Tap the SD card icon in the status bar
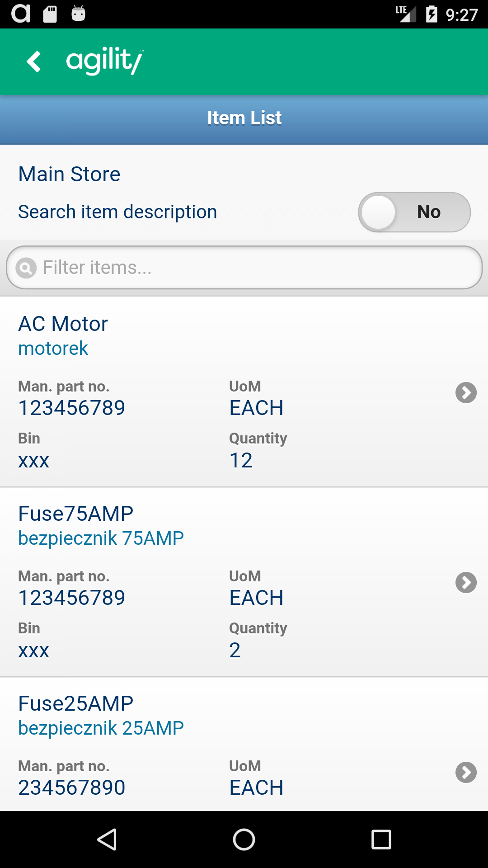488x868 pixels. pyautogui.click(x=50, y=14)
